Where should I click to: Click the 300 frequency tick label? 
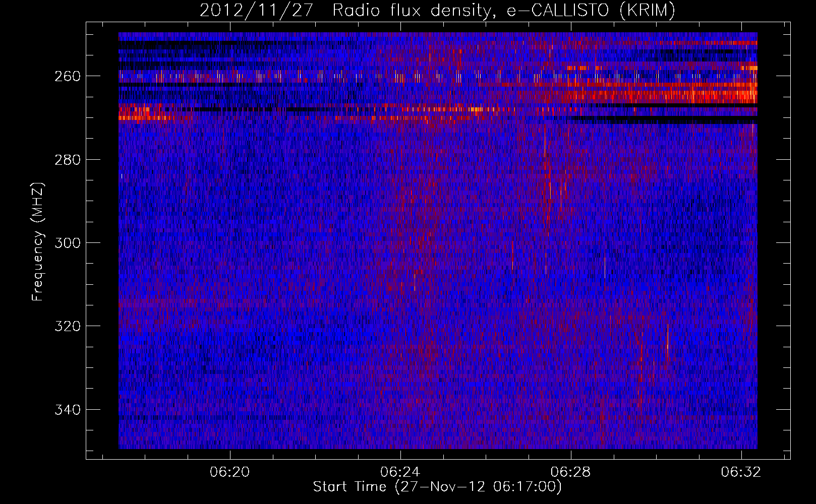coord(68,243)
